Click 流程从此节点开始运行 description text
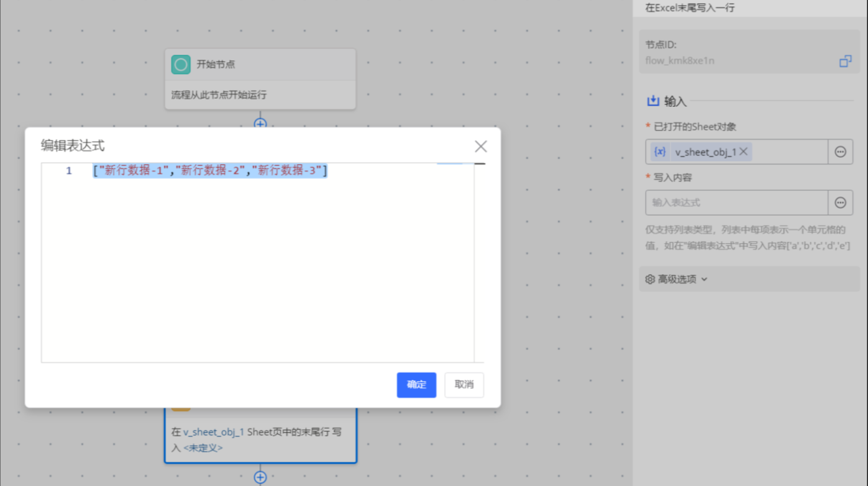868x486 pixels. (x=219, y=95)
